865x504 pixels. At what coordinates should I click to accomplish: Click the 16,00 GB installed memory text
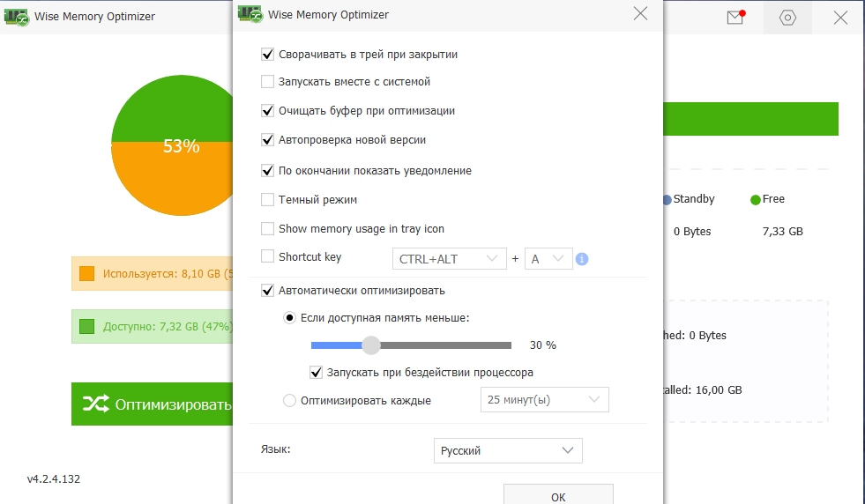pyautogui.click(x=719, y=389)
